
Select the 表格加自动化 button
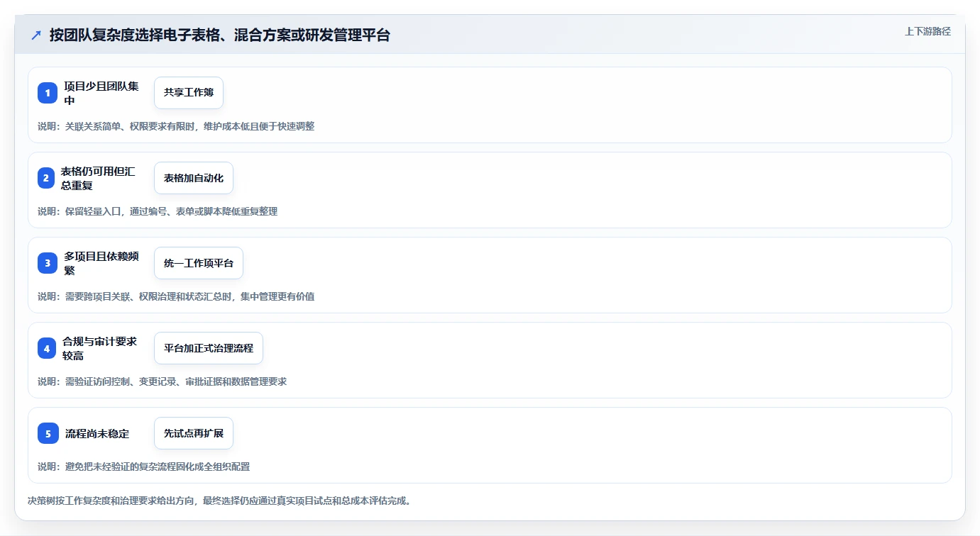click(194, 178)
